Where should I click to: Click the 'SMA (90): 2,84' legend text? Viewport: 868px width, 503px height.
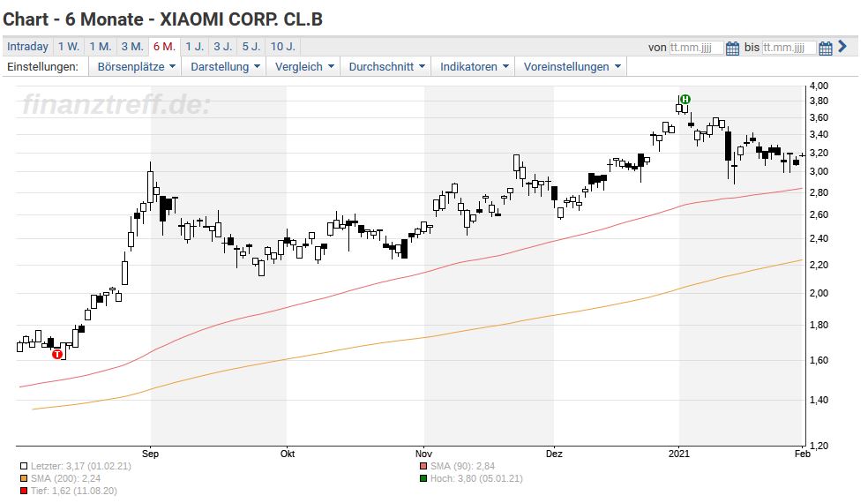(x=462, y=467)
